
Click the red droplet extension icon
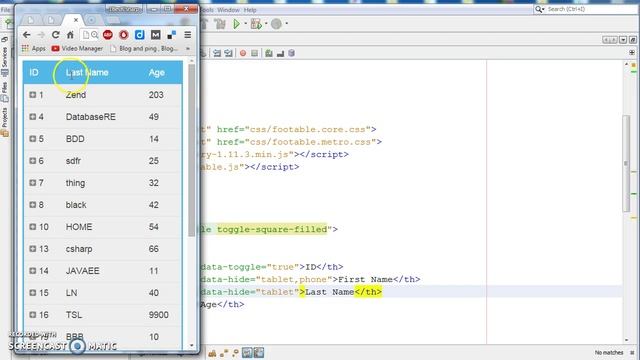click(x=124, y=35)
